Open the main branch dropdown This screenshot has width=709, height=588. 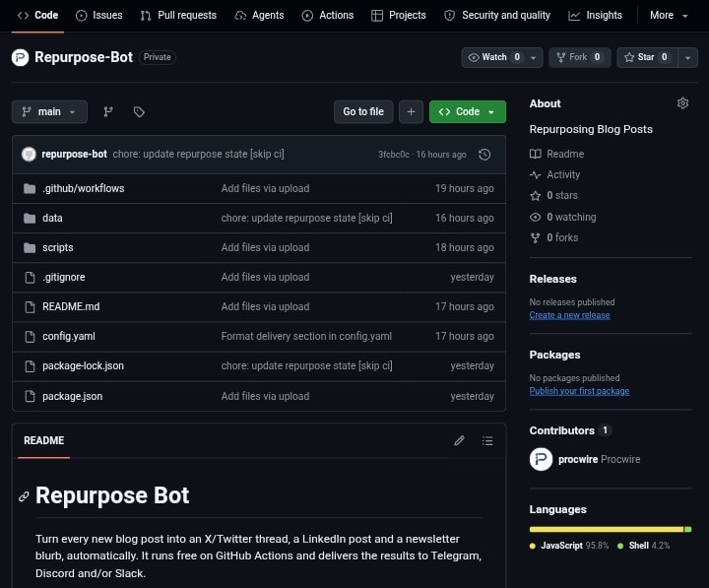coord(49,111)
